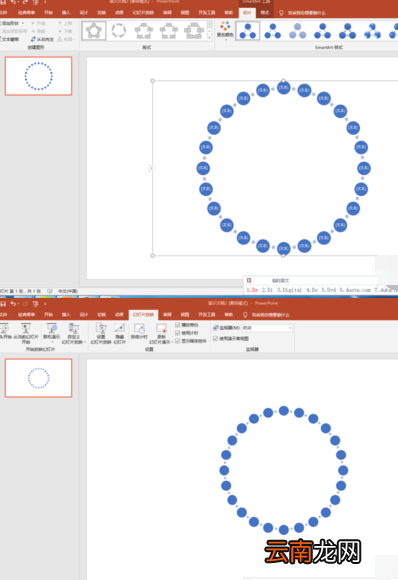Open 审阅 tab in upper window

[x=167, y=13]
